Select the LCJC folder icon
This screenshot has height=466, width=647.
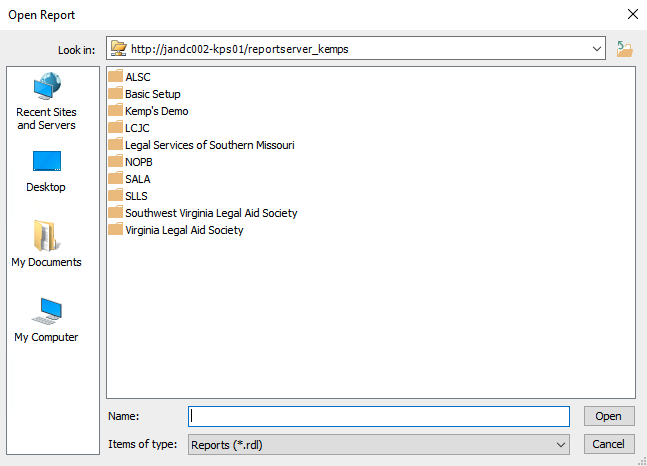[116, 127]
